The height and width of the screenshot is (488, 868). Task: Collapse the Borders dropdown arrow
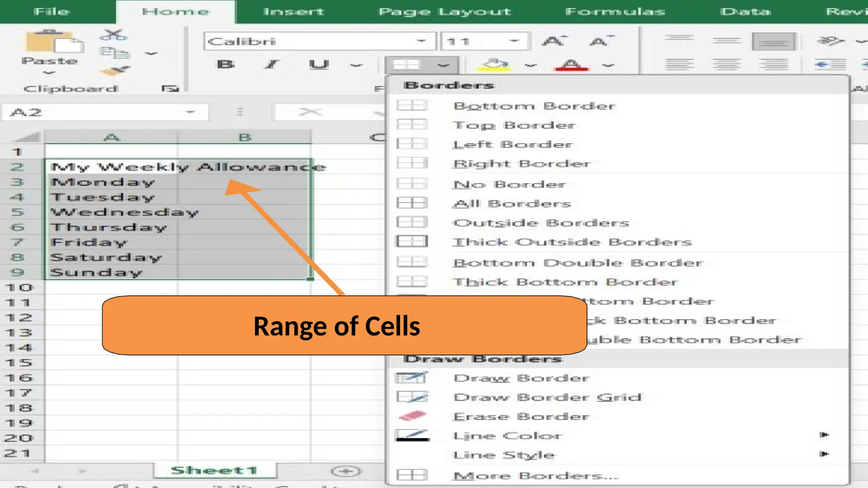click(x=443, y=65)
